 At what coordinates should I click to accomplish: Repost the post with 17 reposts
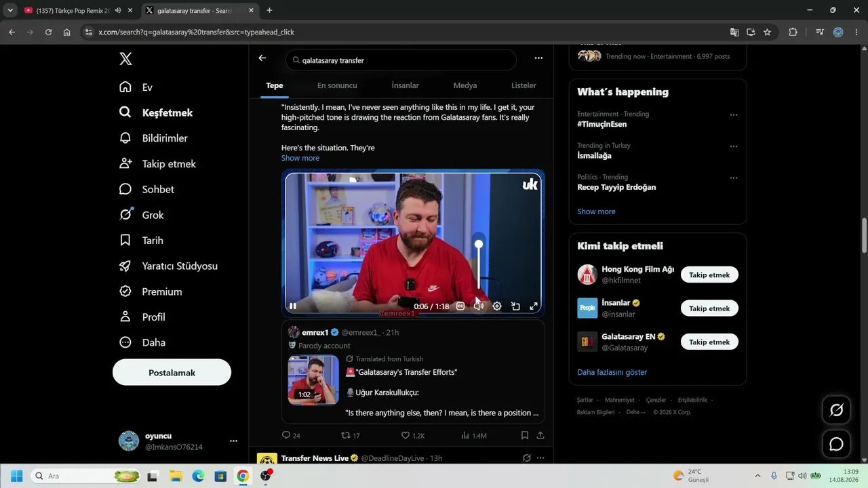[x=350, y=435]
